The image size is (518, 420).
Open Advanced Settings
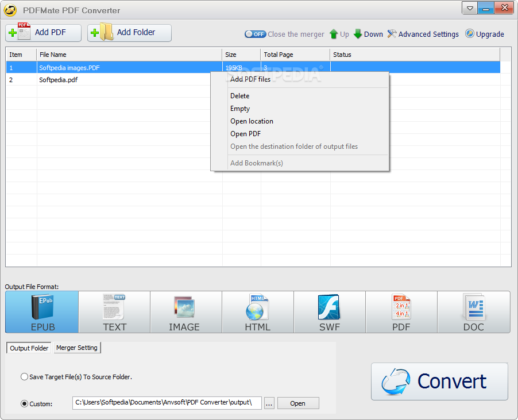(x=423, y=34)
